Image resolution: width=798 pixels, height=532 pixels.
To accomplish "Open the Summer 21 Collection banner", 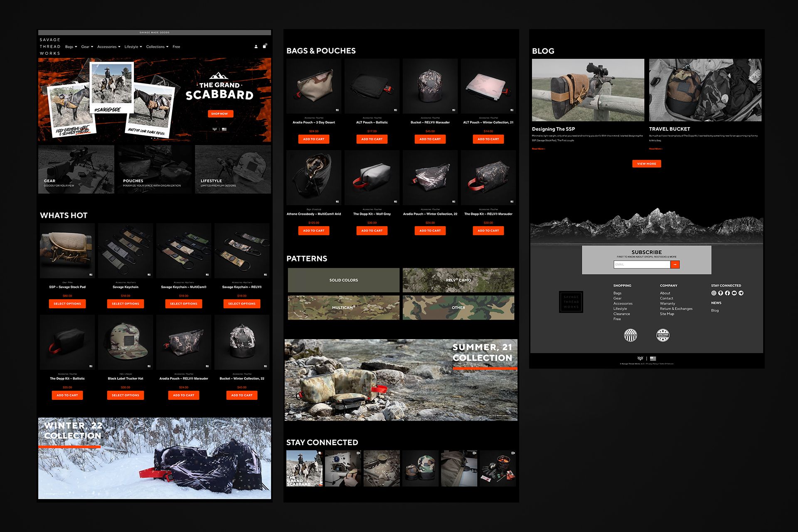I will click(401, 380).
